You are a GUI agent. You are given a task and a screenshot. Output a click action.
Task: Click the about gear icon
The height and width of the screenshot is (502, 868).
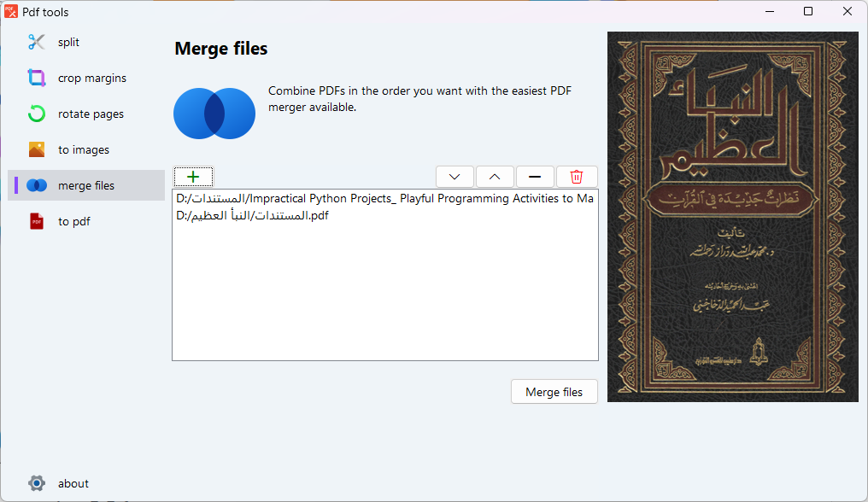(x=37, y=483)
